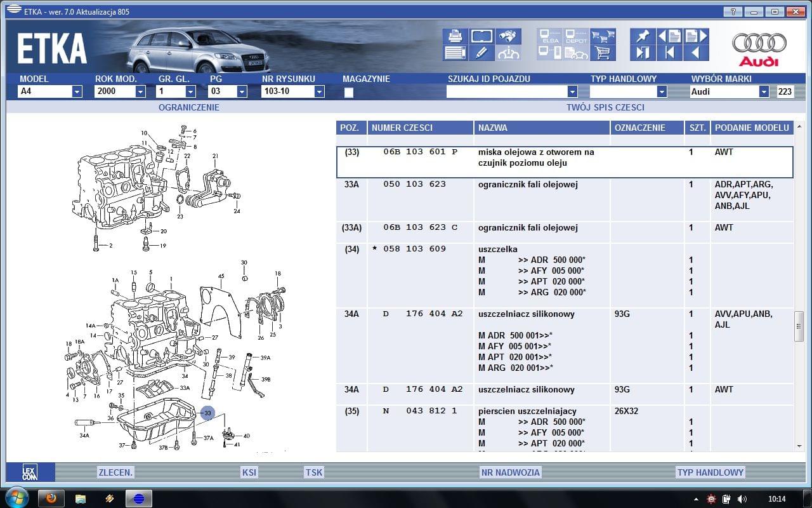
Task: Click the ETKA logo in the header
Action: point(52,49)
